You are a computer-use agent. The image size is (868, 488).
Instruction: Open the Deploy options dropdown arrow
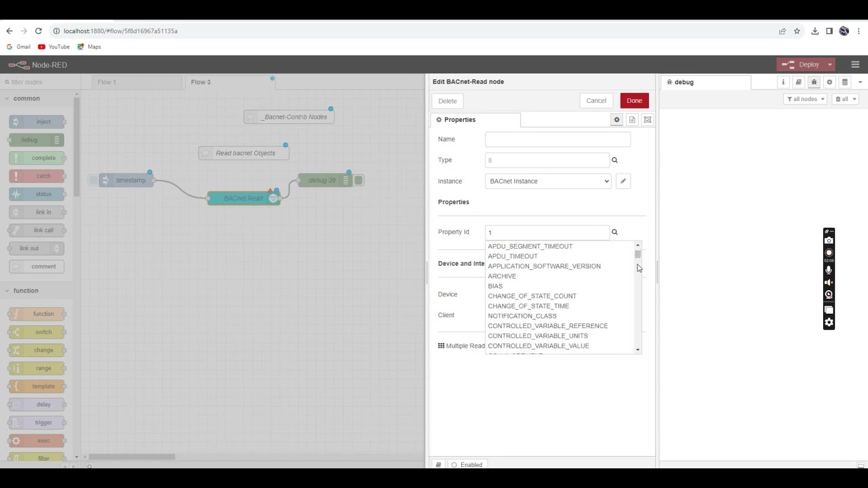tap(829, 65)
